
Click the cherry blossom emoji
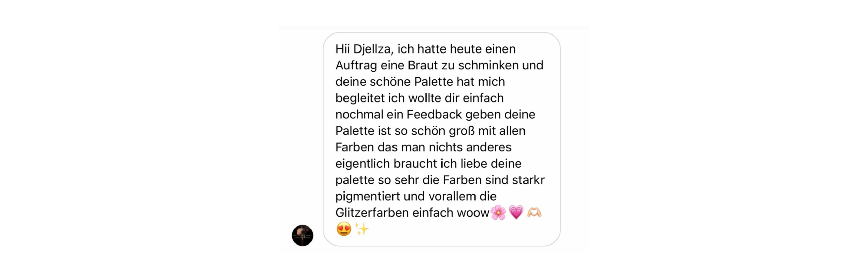498,212
